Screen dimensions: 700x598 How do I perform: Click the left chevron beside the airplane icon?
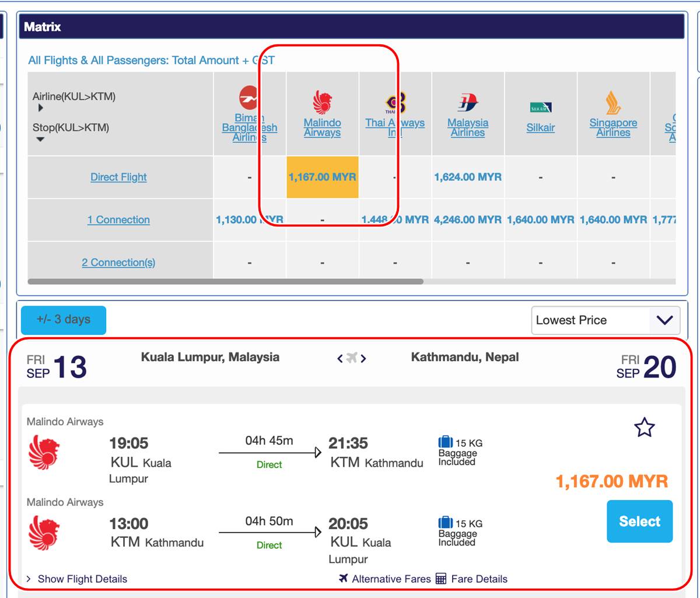pos(340,359)
